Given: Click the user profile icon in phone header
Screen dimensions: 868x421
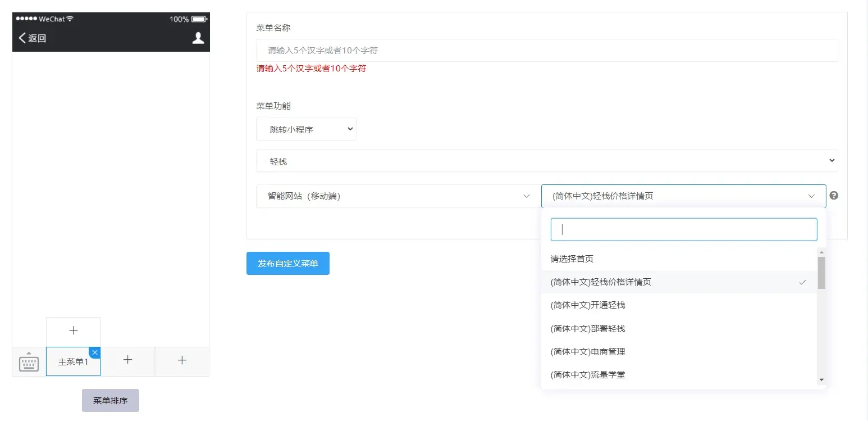Looking at the screenshot, I should [198, 38].
